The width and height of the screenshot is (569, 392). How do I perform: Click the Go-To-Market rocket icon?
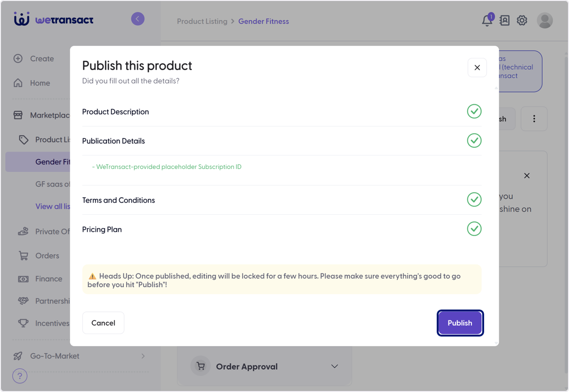tap(18, 356)
